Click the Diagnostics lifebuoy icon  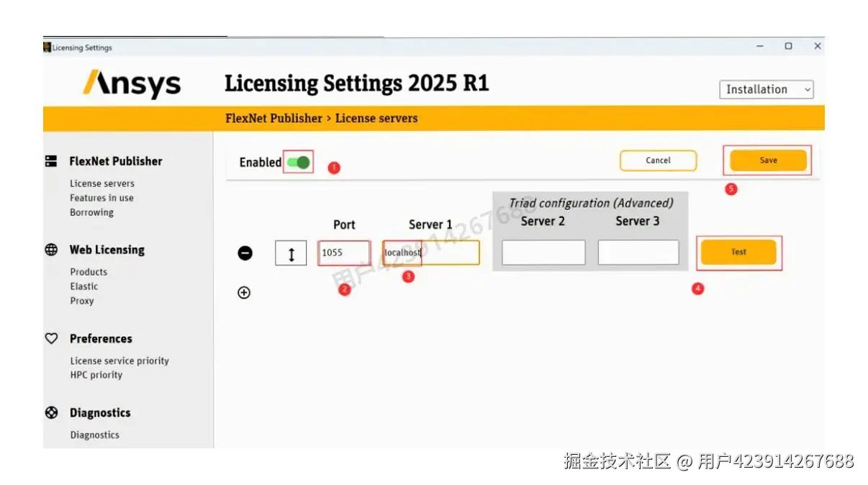click(x=51, y=413)
